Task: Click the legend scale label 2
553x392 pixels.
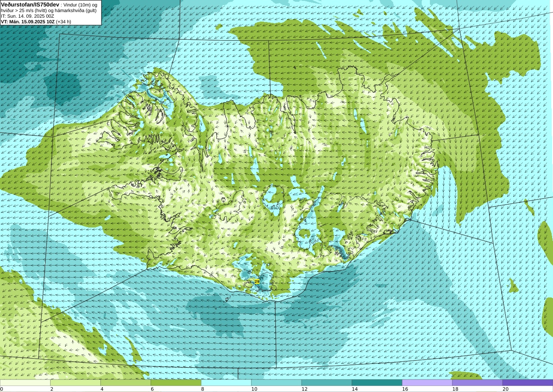Action: point(52,389)
